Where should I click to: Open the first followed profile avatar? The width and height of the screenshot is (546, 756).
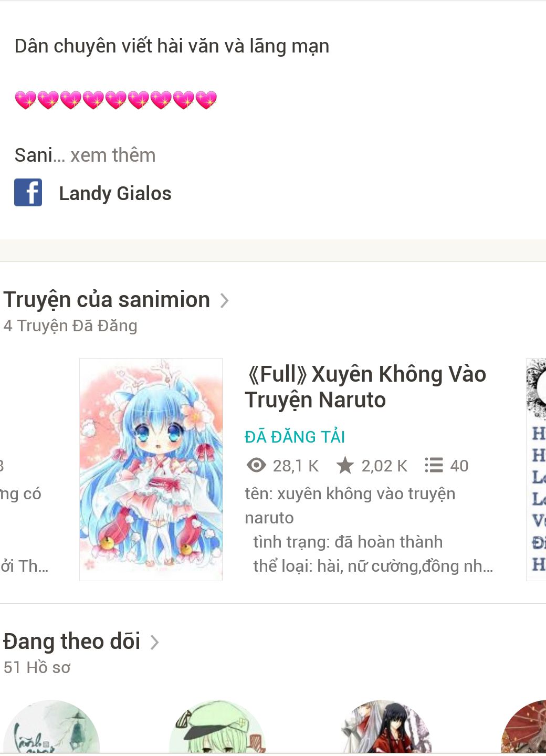51,728
